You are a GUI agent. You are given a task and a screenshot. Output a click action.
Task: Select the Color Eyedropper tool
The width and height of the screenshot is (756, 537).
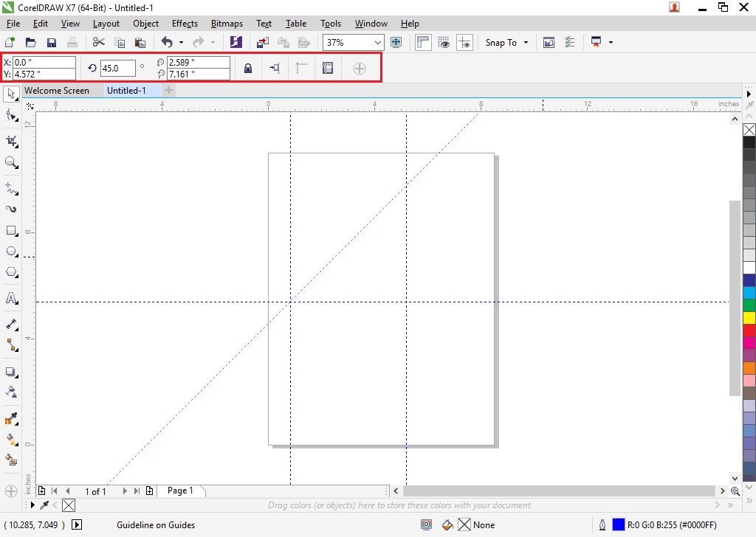coord(11,418)
